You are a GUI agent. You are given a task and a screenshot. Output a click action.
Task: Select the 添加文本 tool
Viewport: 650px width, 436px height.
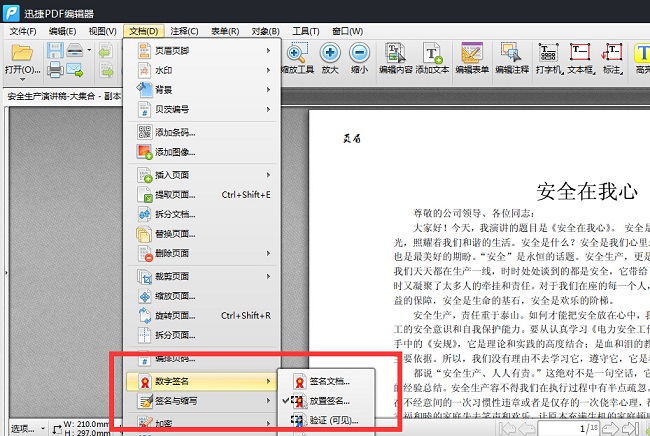pos(432,58)
